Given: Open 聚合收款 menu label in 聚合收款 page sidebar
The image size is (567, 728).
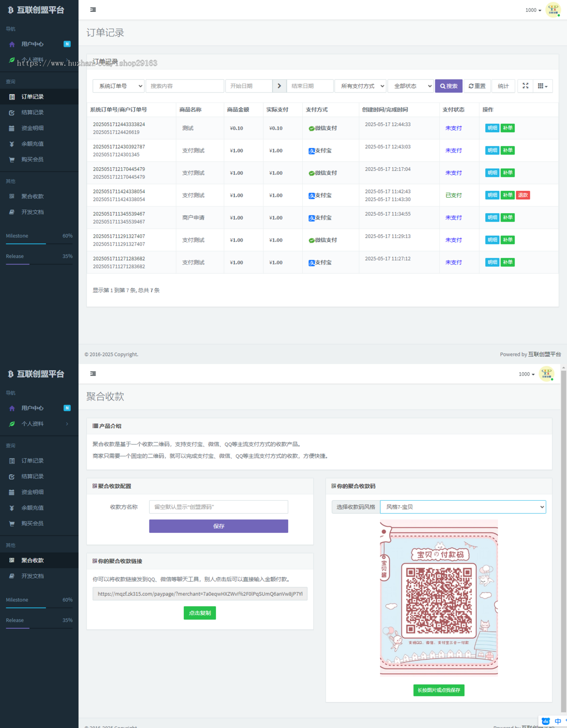Looking at the screenshot, I should tap(33, 560).
